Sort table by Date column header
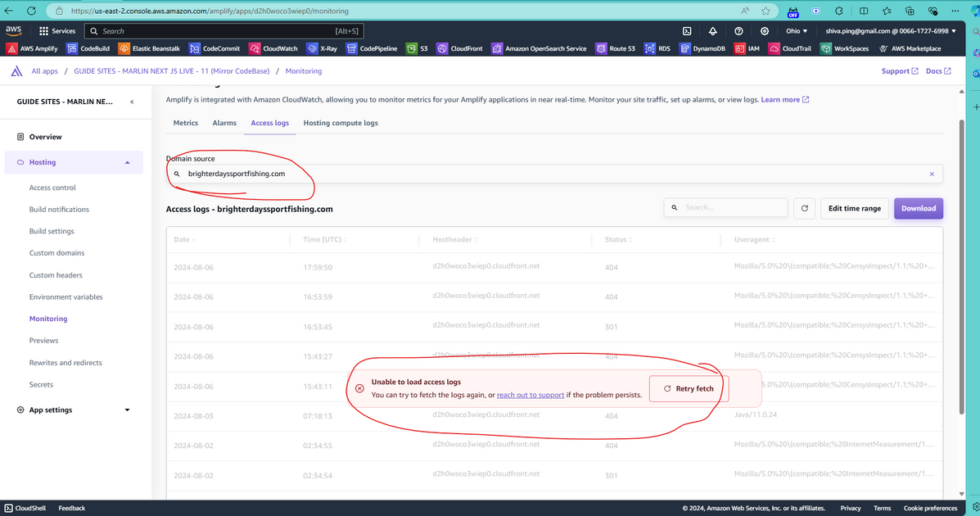 184,240
